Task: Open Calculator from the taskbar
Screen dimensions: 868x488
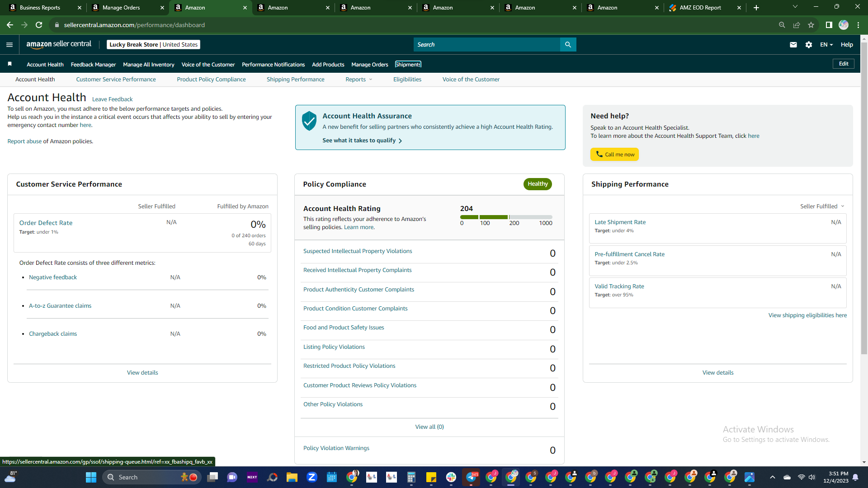Action: 411,477
